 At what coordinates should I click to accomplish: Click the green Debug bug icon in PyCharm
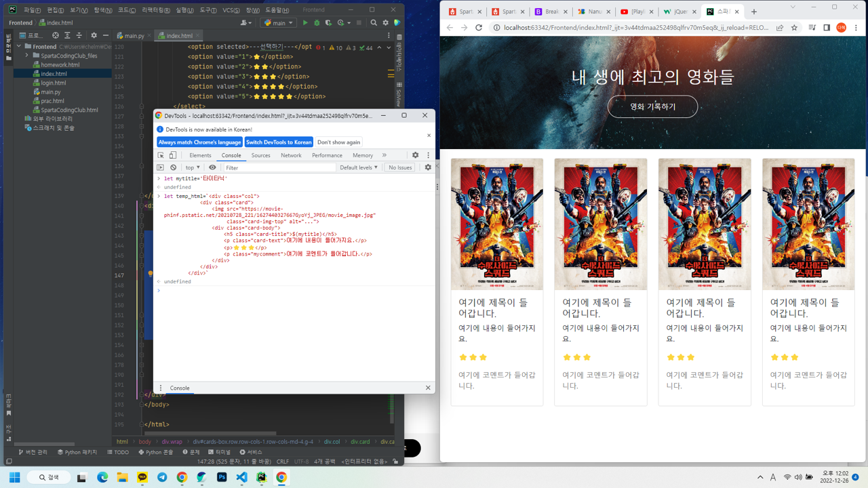click(317, 23)
